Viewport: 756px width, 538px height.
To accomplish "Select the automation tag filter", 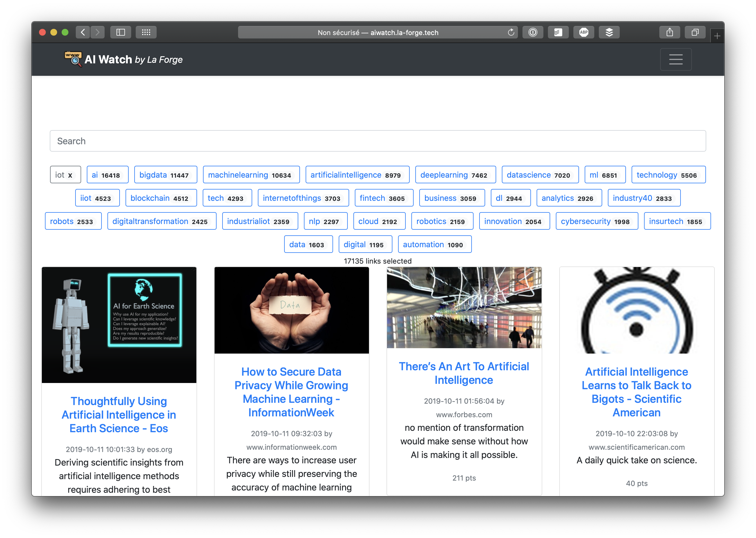I will click(435, 244).
